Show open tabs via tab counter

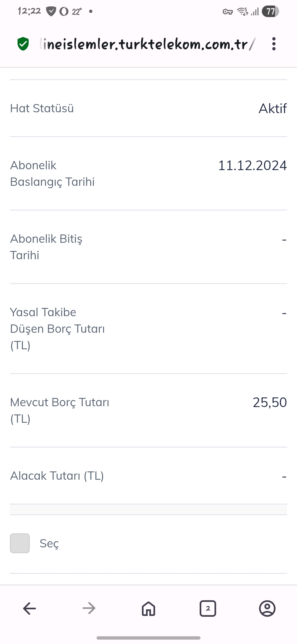coord(208,608)
